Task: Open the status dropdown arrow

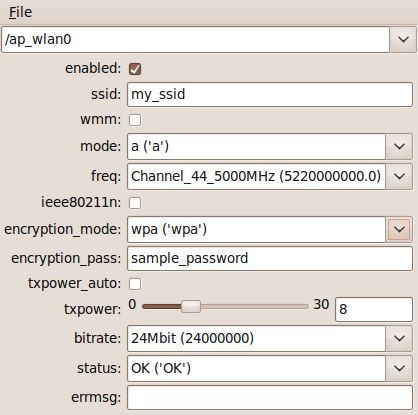Action: pos(399,368)
